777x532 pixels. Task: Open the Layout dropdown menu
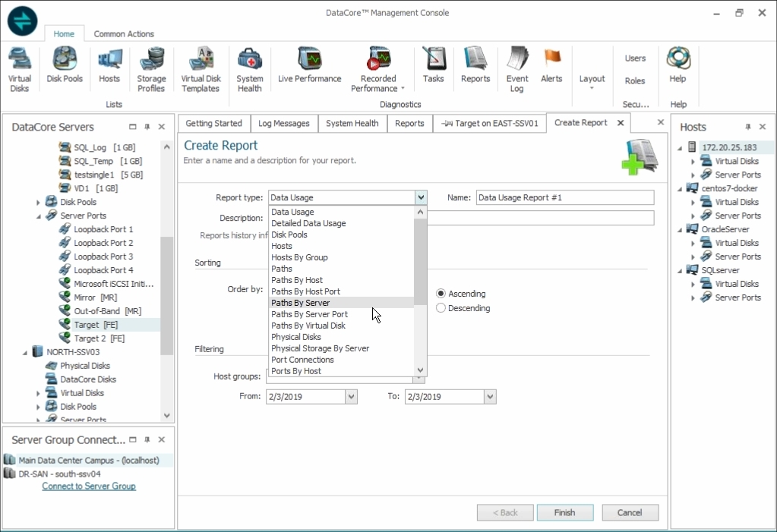[592, 81]
